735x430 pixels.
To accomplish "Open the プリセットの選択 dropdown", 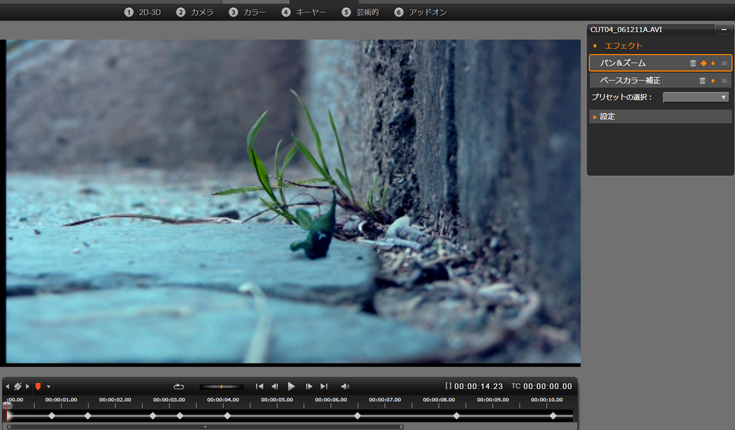I will pos(696,97).
